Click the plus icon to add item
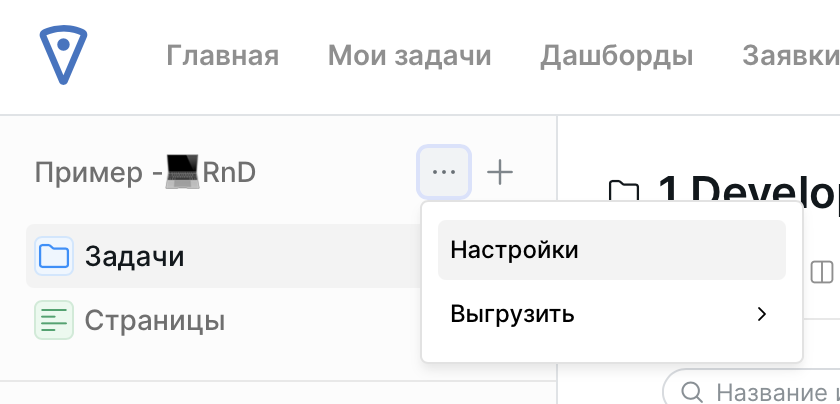 pos(499,172)
